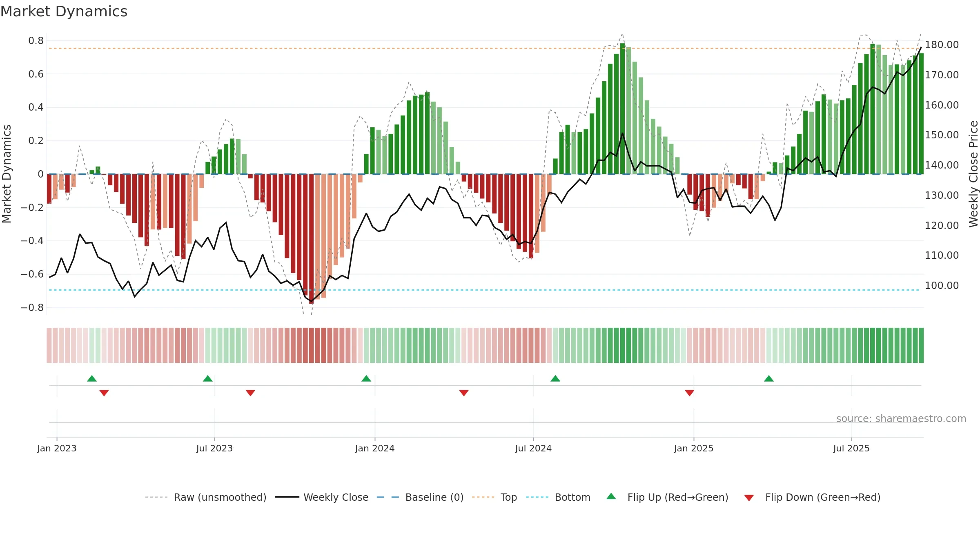The height and width of the screenshot is (551, 980).
Task: Click the −0.8 left axis tick label
Action: tap(32, 307)
